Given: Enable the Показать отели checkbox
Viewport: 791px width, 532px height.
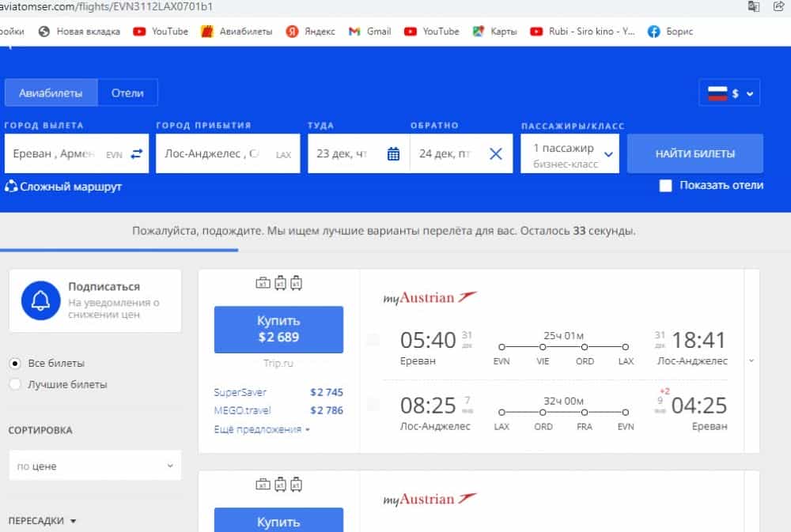Looking at the screenshot, I should [666, 185].
